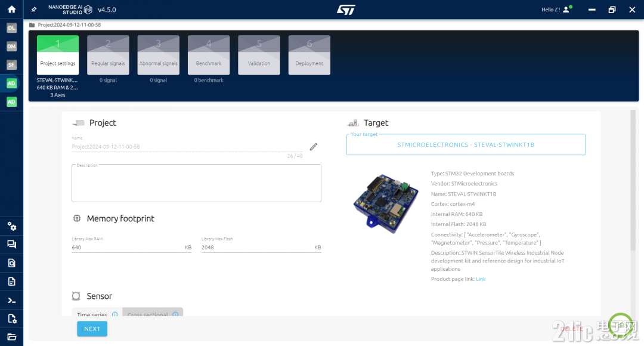This screenshot has height=346, width=644.
Task: Open step 6 Deployment
Action: coord(309,55)
